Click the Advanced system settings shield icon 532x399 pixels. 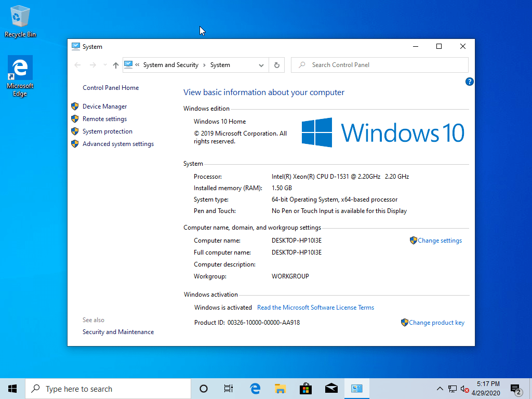[75, 144]
